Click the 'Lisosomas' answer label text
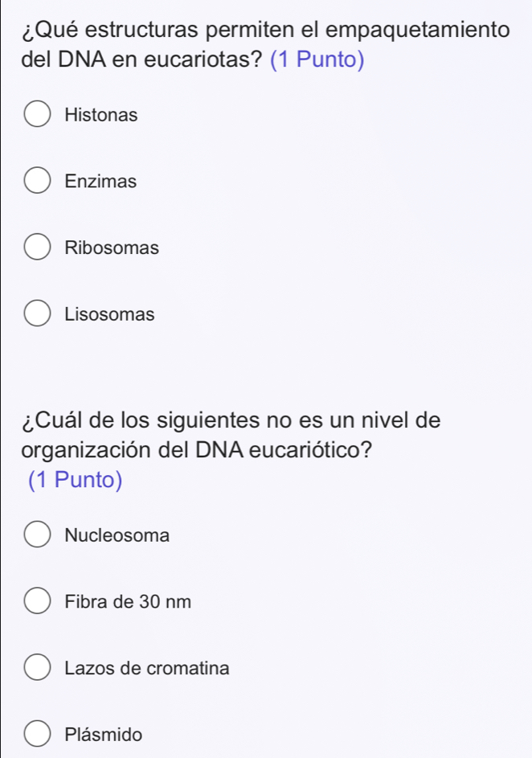The width and height of the screenshot is (532, 758). (110, 314)
